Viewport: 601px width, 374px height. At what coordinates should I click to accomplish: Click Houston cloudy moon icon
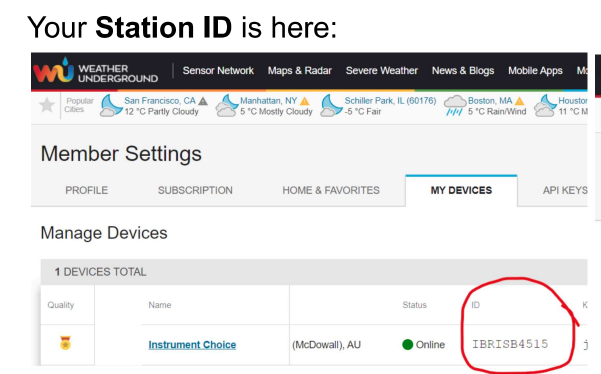coord(545,105)
